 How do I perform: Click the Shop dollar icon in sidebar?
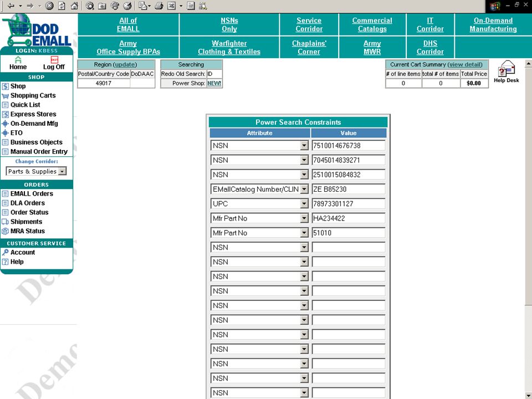point(5,86)
